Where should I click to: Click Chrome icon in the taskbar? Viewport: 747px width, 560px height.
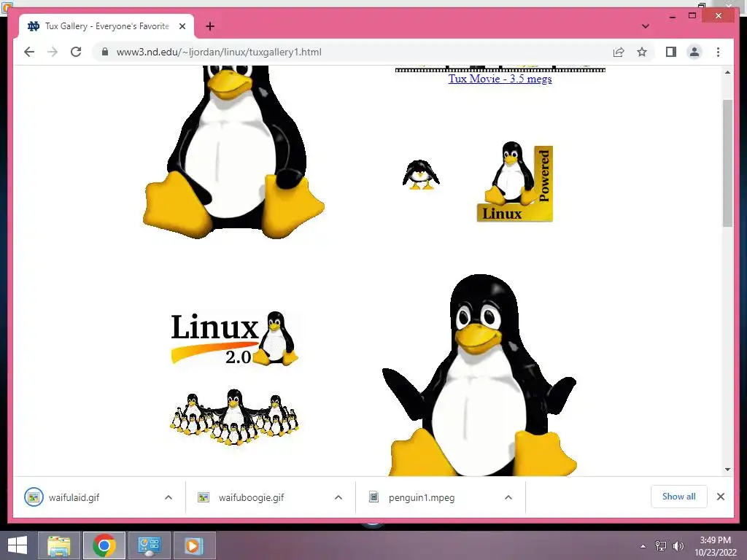click(104, 545)
